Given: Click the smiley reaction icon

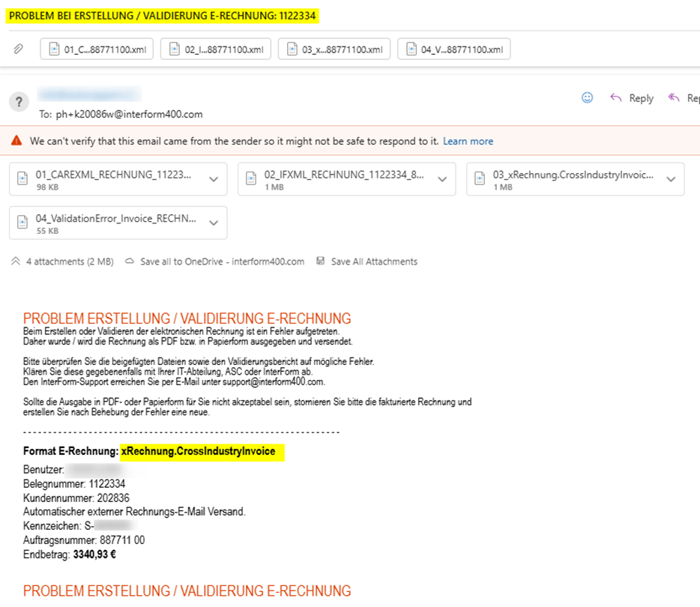Looking at the screenshot, I should coord(588,98).
